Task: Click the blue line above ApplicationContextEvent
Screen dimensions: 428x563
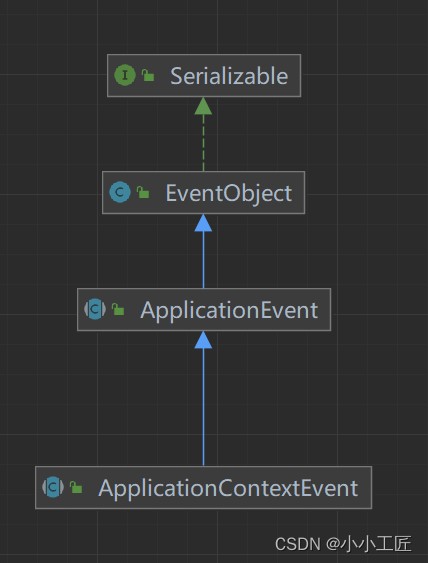Action: pos(203,407)
